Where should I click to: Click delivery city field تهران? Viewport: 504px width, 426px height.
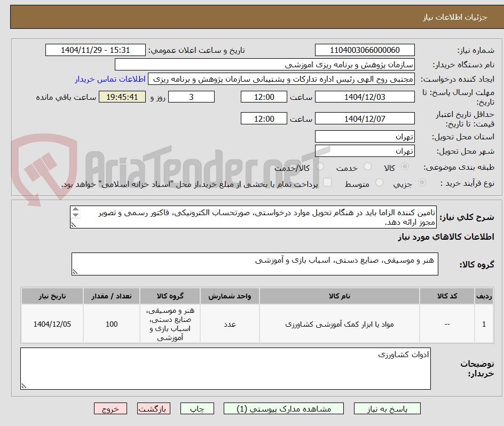click(x=365, y=151)
